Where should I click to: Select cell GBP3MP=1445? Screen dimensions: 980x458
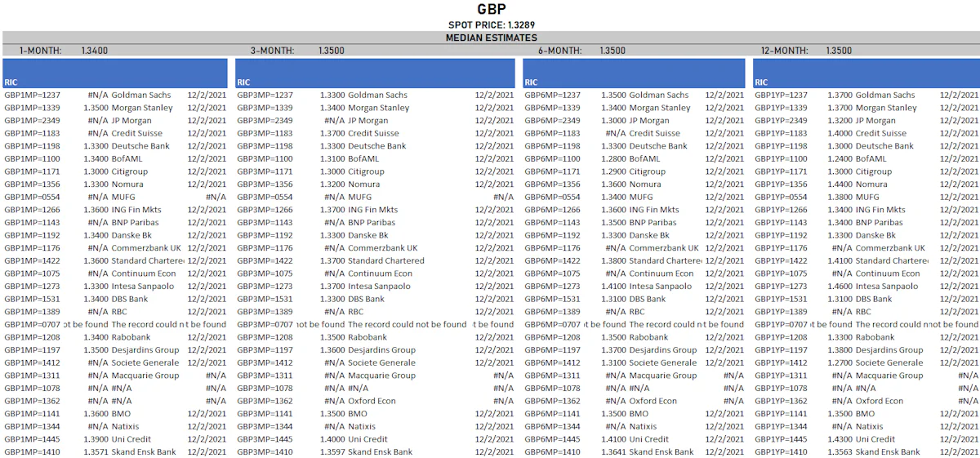[x=265, y=439]
